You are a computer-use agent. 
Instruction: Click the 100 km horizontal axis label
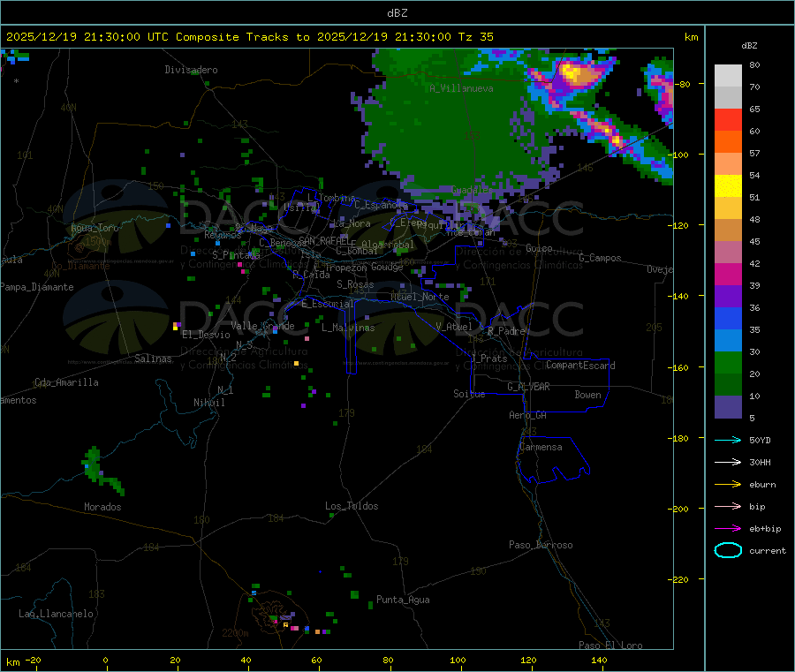pos(458,660)
